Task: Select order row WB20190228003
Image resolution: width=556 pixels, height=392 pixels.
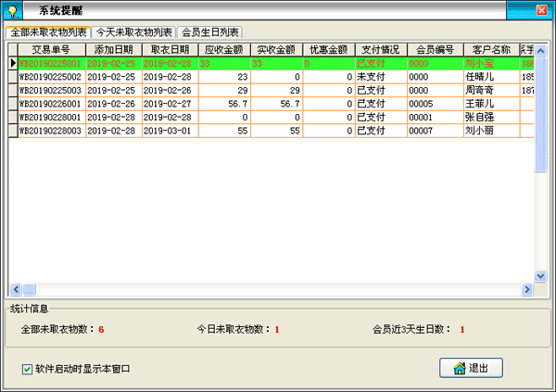Action: pos(51,131)
